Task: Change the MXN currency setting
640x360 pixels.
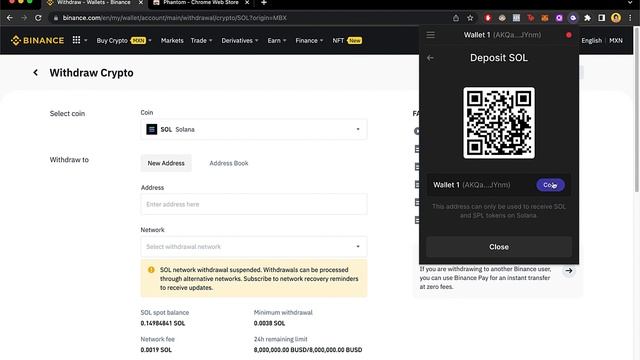Action: (x=616, y=40)
